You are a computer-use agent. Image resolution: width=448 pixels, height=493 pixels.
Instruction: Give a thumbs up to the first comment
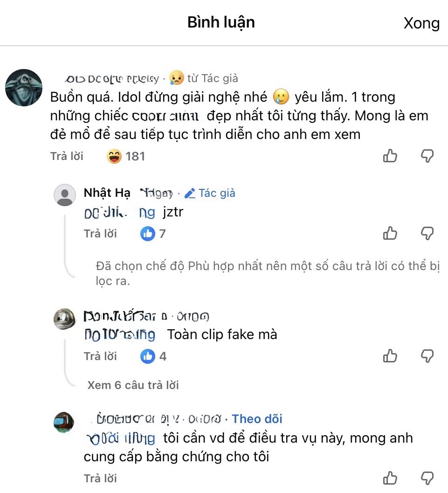pyautogui.click(x=390, y=156)
